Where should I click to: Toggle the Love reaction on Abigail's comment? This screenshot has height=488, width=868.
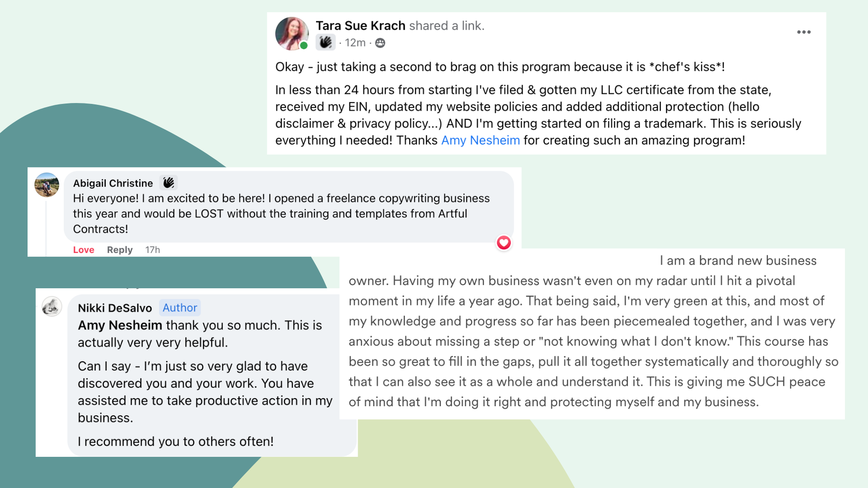pos(84,250)
